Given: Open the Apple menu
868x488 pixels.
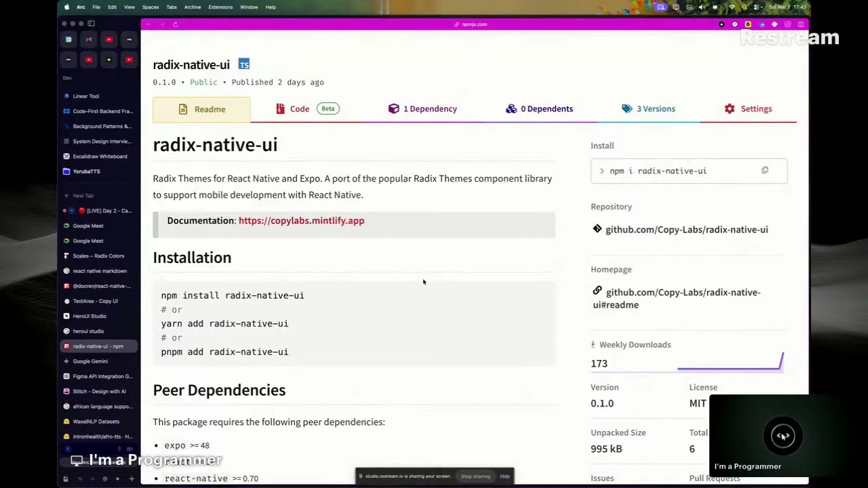Looking at the screenshot, I should pyautogui.click(x=66, y=7).
